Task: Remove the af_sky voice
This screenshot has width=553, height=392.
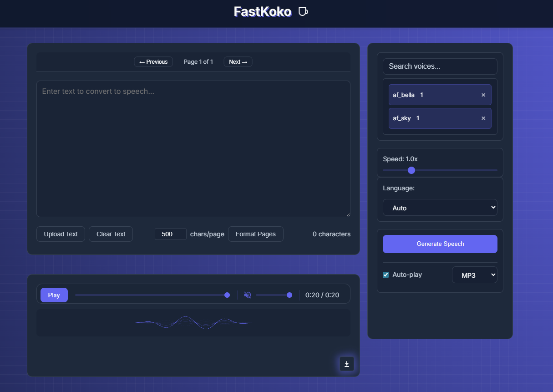Action: point(483,118)
